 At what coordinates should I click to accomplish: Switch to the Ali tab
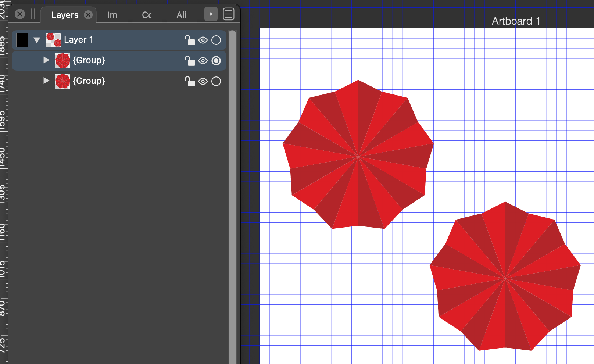(181, 15)
